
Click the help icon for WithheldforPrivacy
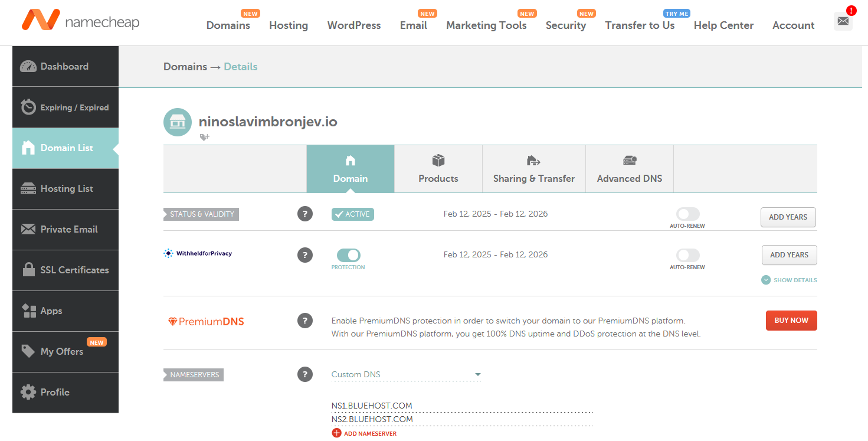(304, 255)
